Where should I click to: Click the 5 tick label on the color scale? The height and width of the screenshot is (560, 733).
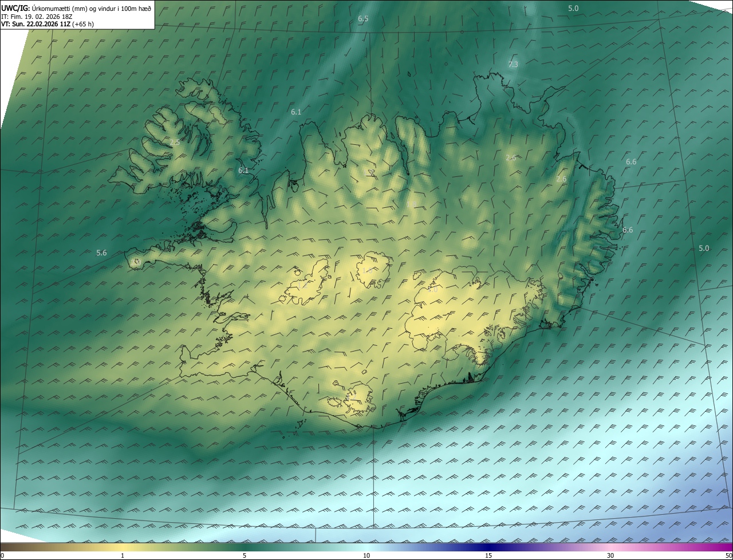point(245,555)
